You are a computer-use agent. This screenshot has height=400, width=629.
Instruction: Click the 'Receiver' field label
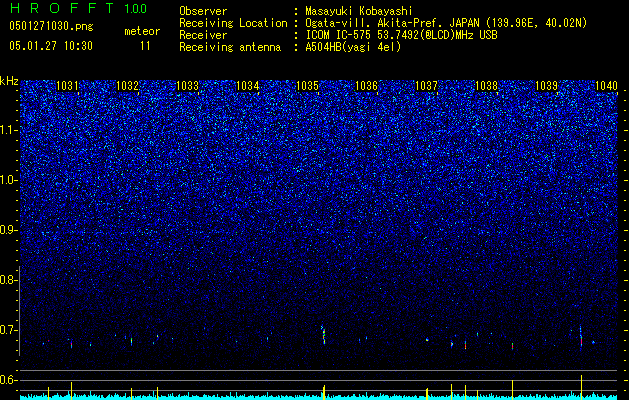(x=203, y=35)
